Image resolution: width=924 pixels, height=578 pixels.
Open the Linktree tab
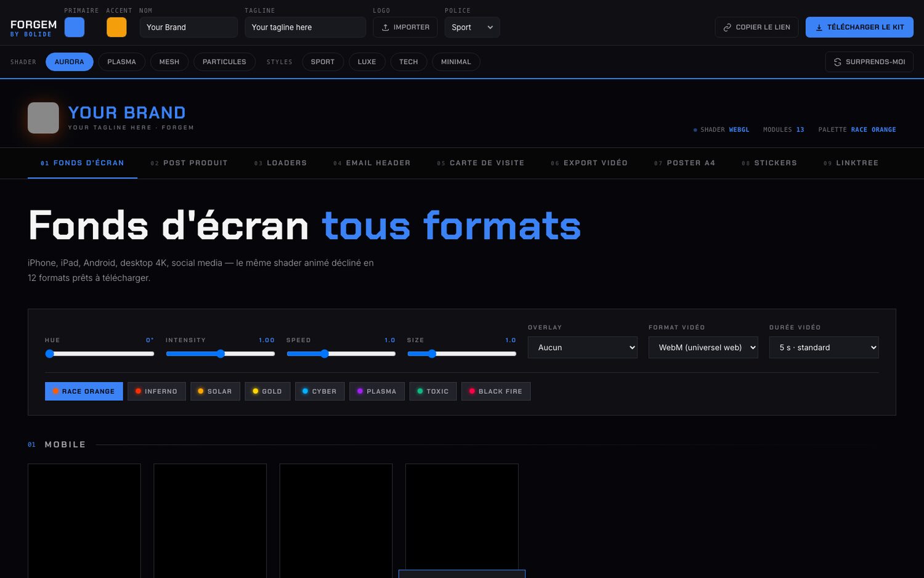click(x=851, y=163)
